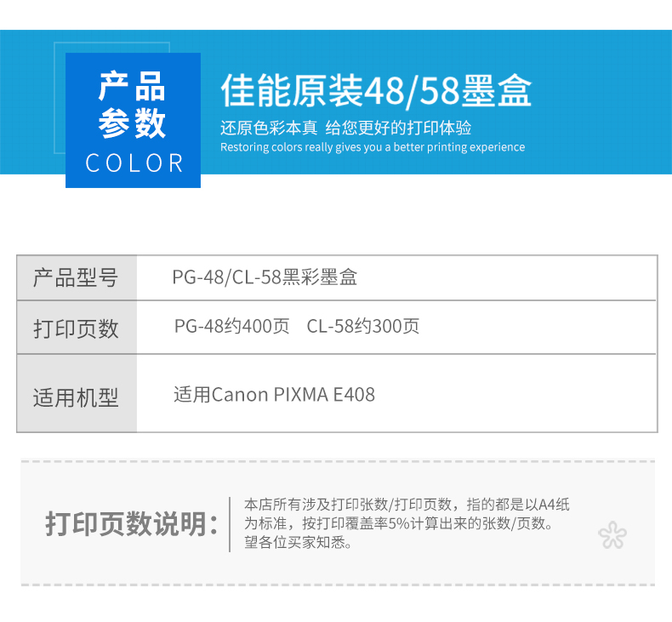Select the 适用机型 label cell

[77, 397]
